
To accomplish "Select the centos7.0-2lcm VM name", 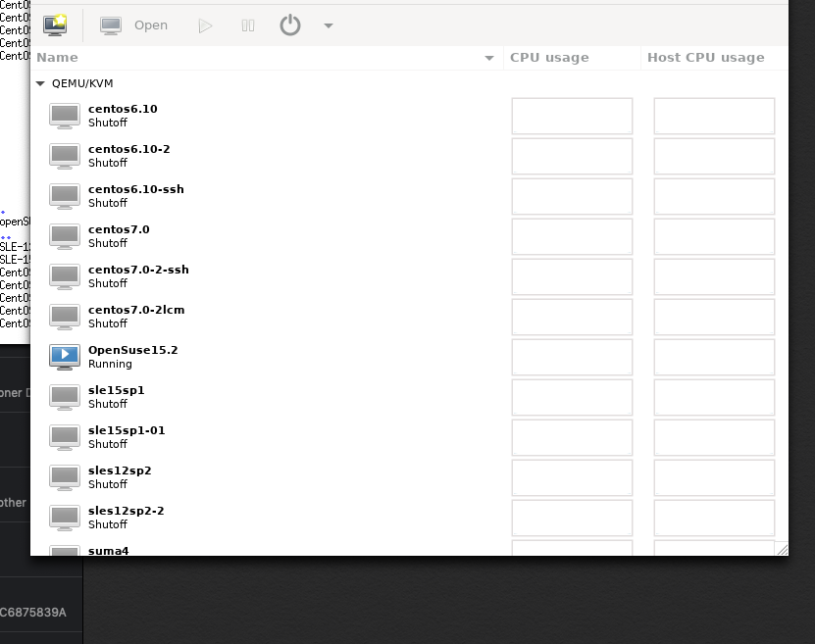I will 136,310.
